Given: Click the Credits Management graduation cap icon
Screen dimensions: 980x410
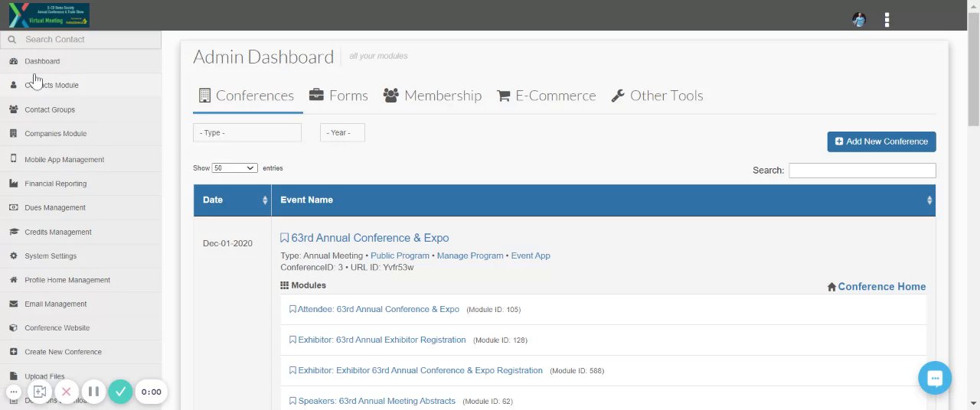Looking at the screenshot, I should tap(13, 232).
